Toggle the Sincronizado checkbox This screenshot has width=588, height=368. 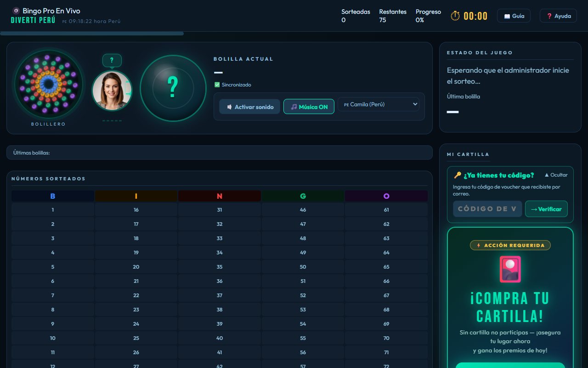(x=217, y=85)
